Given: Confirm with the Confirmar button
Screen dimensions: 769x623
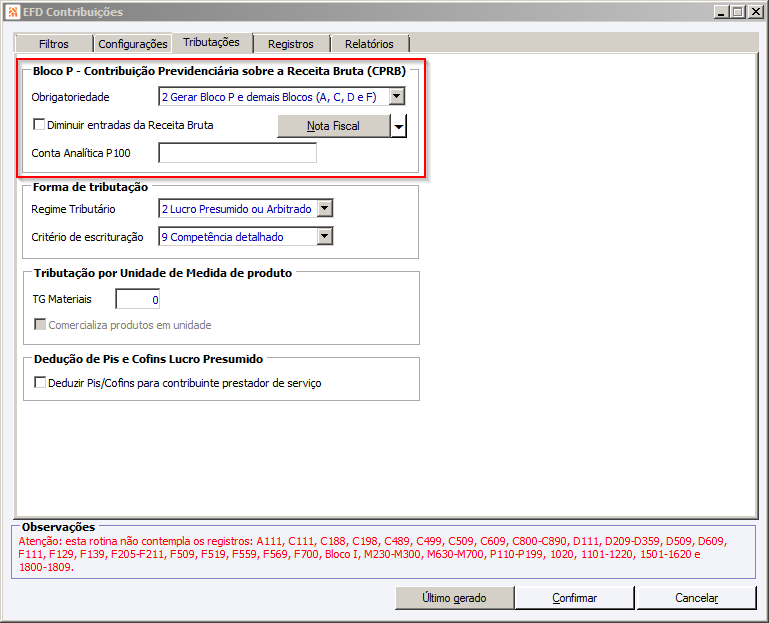Looking at the screenshot, I should tap(574, 598).
